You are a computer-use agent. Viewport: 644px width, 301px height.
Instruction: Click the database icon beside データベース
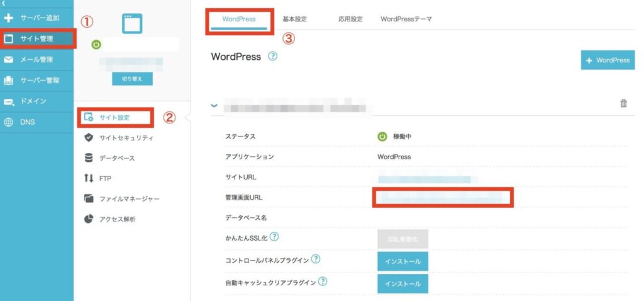point(89,158)
